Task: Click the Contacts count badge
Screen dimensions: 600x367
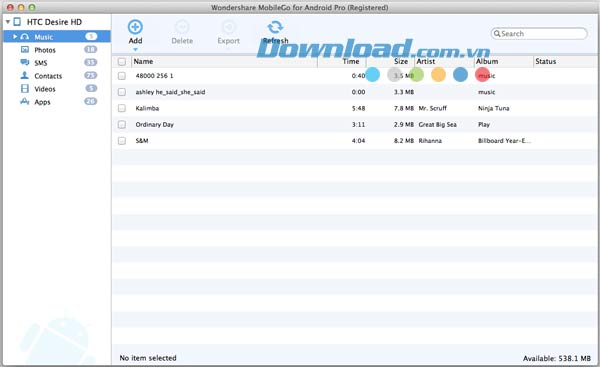Action: pos(91,75)
